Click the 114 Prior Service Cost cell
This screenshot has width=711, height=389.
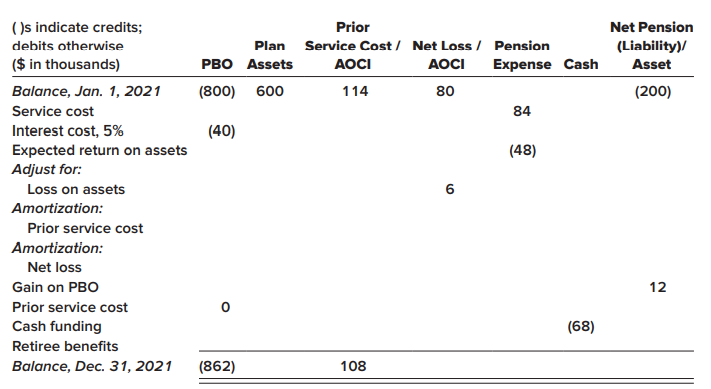point(355,91)
